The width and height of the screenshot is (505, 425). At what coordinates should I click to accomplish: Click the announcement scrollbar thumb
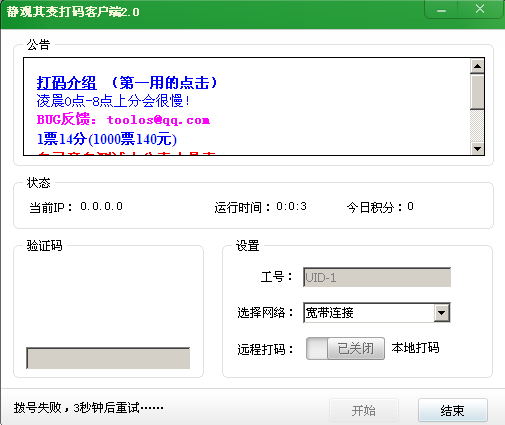(x=477, y=92)
